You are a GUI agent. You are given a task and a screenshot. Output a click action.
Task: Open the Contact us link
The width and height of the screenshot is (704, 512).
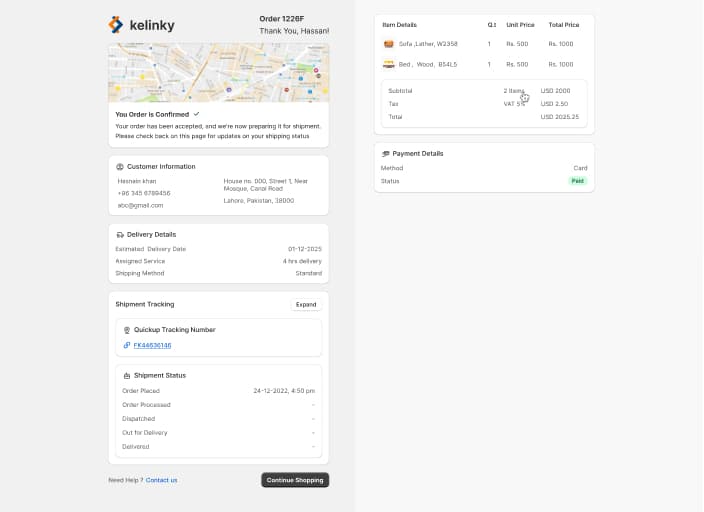(x=161, y=480)
